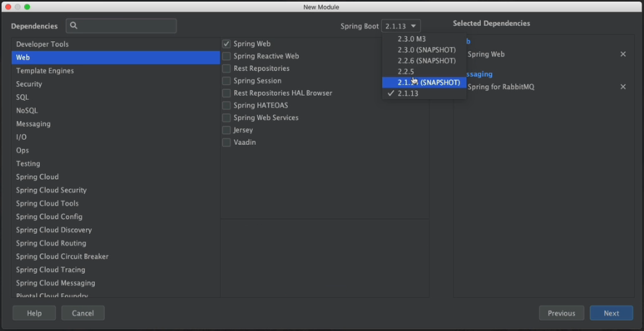Check the Vaadin dependency checkbox
644x331 pixels.
pyautogui.click(x=227, y=143)
